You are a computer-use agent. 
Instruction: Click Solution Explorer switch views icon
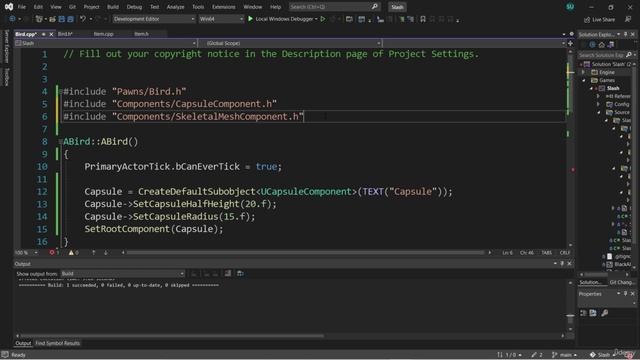click(611, 44)
